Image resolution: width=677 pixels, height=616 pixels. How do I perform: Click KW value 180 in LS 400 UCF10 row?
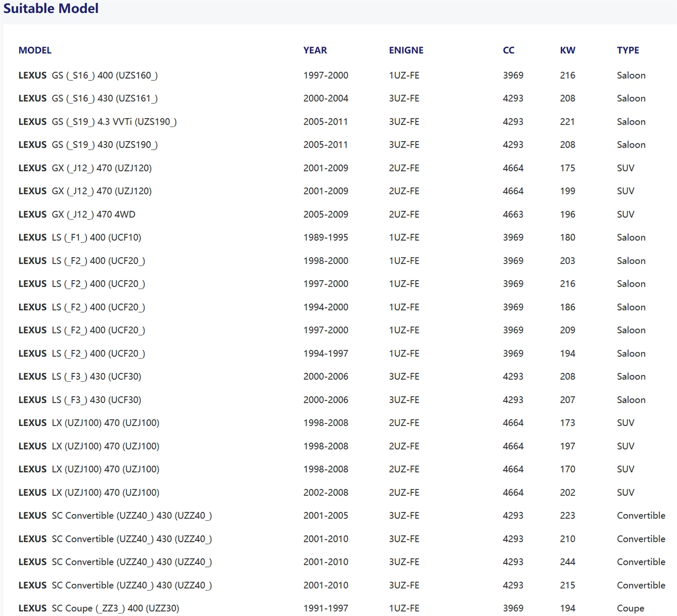(567, 237)
